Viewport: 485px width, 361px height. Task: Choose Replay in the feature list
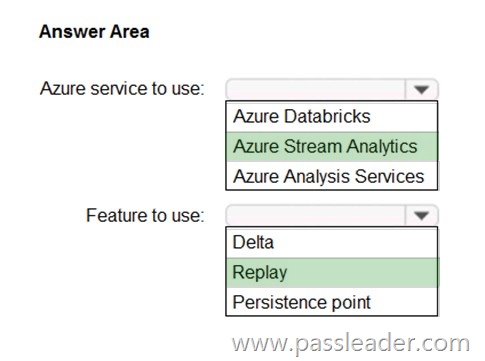point(332,272)
